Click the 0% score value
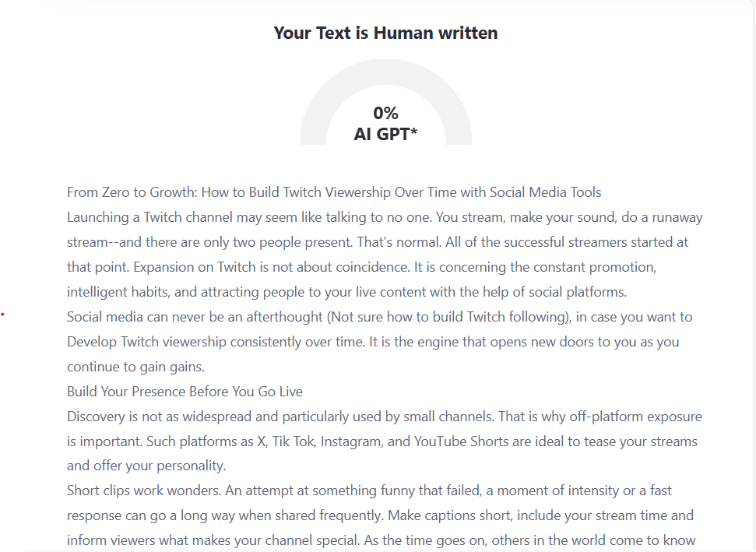This screenshot has height=552, width=756. click(385, 114)
